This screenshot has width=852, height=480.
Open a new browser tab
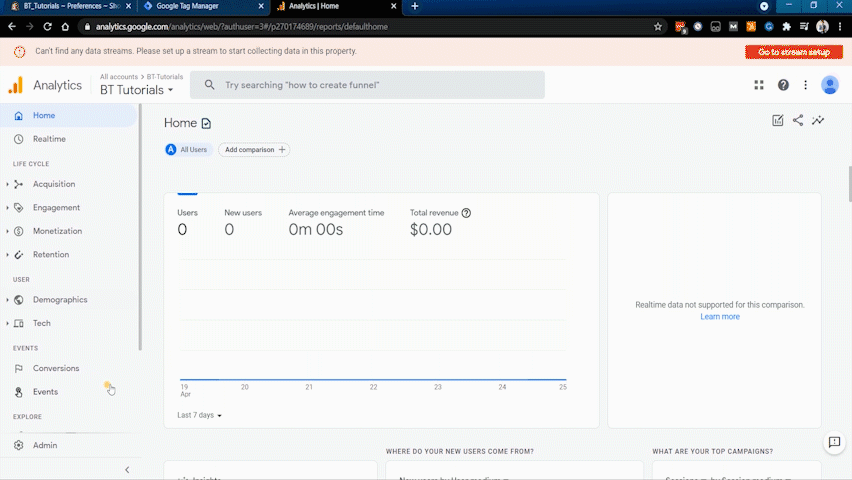point(415,6)
